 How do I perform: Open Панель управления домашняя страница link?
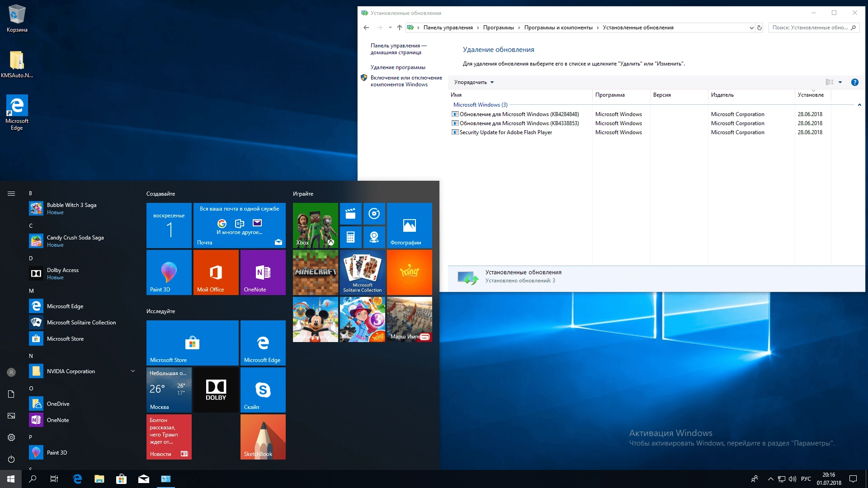click(398, 49)
